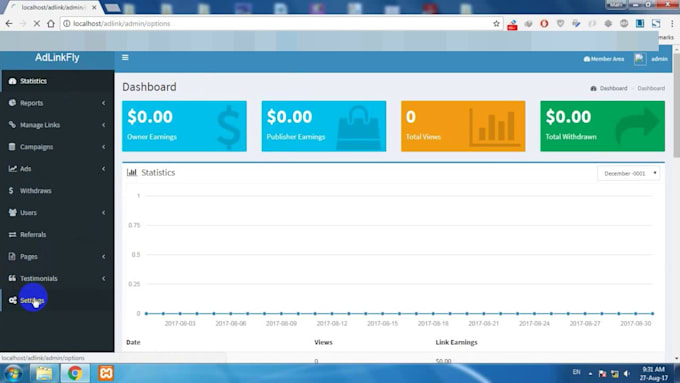
Task: Click the browser back arrow
Action: point(9,23)
